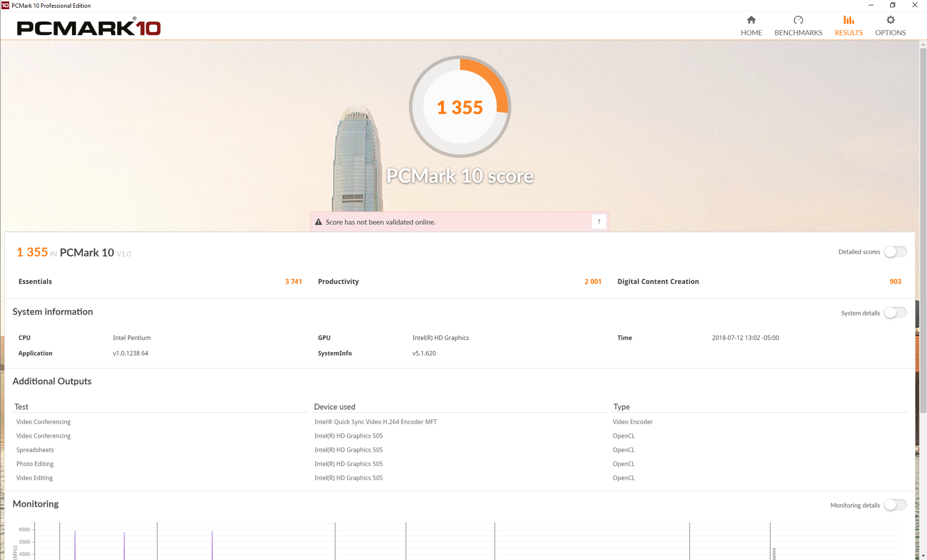This screenshot has width=927, height=560.
Task: Click the Video Encoder type cell
Action: tap(632, 422)
